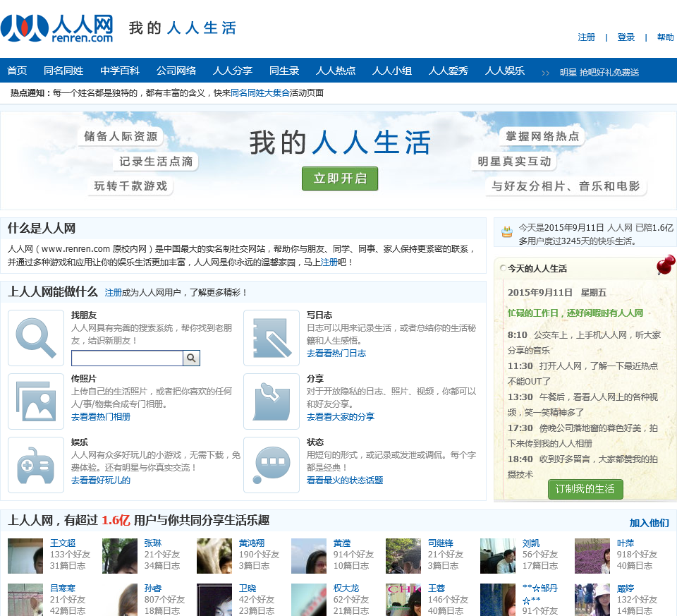Open the 同名同姓大集合 link
Image resolution: width=677 pixels, height=616 pixels.
tap(260, 93)
